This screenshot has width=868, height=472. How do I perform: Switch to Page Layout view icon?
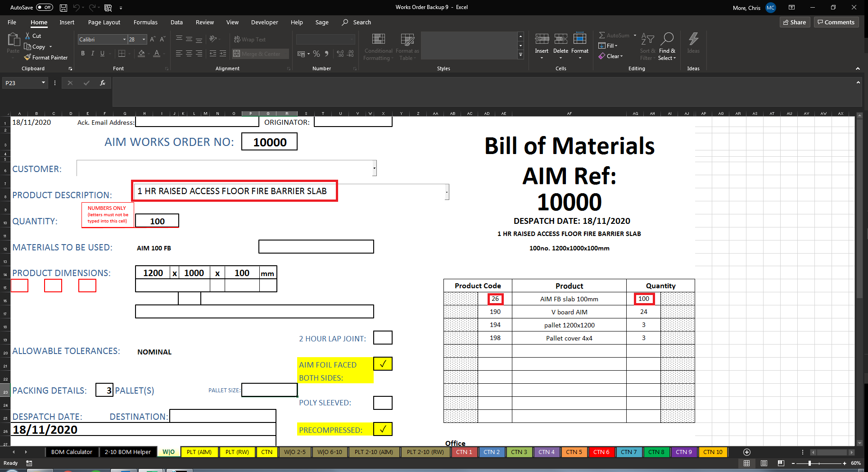[764, 463]
